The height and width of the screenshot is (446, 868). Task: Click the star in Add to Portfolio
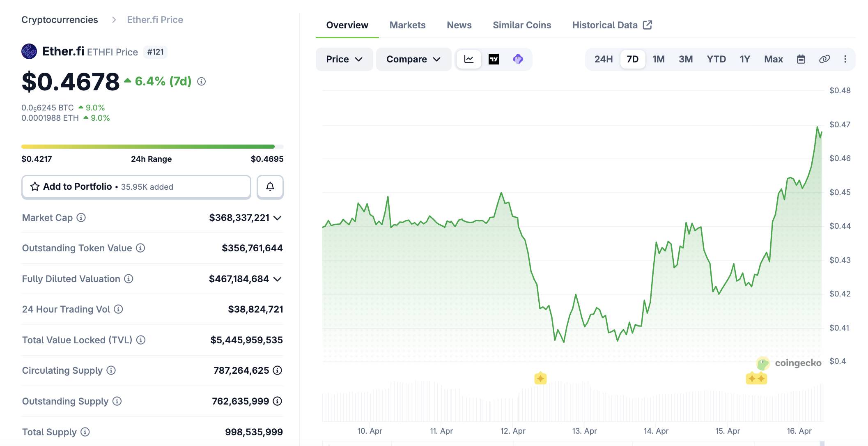coord(35,186)
